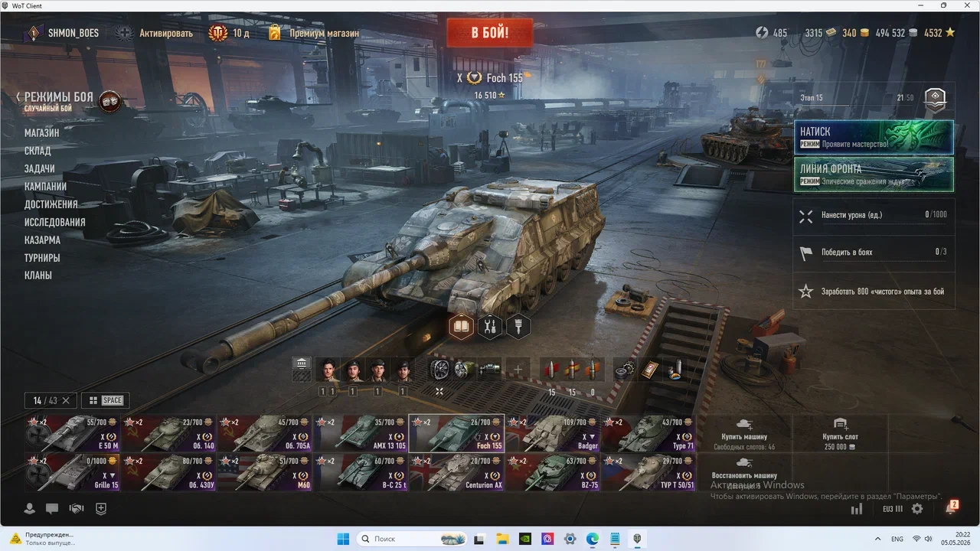980x551 pixels.
Task: Select the M60 tank
Action: [x=265, y=472]
